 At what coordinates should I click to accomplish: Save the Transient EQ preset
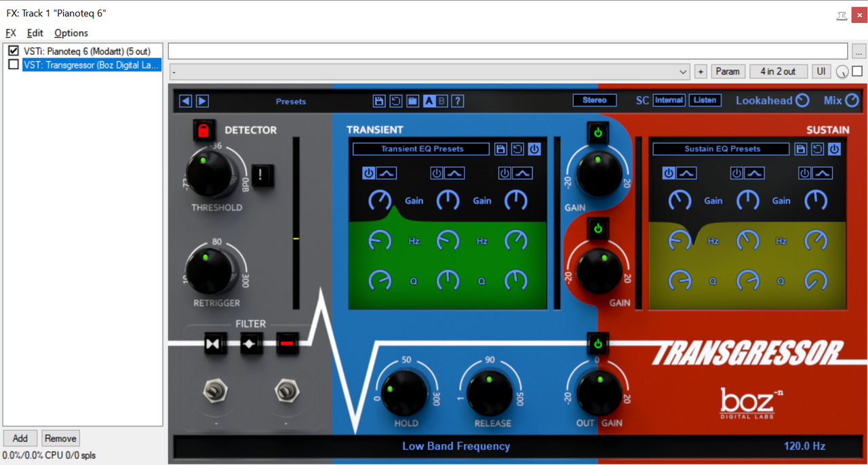(x=500, y=149)
